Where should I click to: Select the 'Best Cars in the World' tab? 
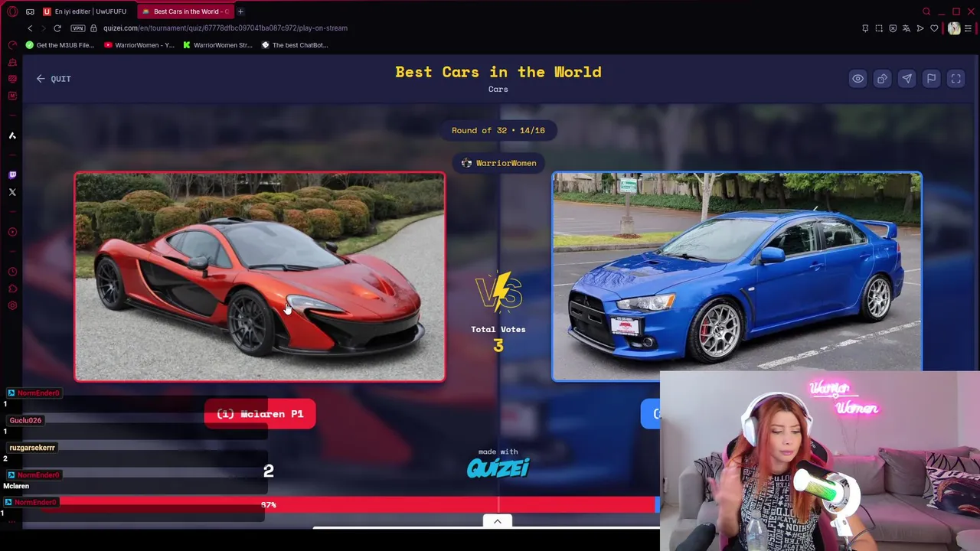click(x=185, y=11)
